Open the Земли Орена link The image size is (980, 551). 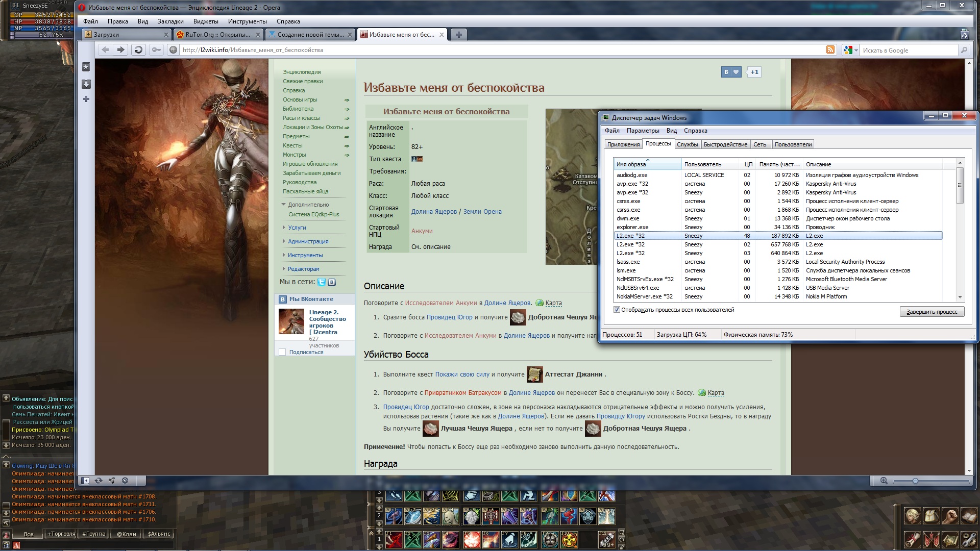coord(482,212)
